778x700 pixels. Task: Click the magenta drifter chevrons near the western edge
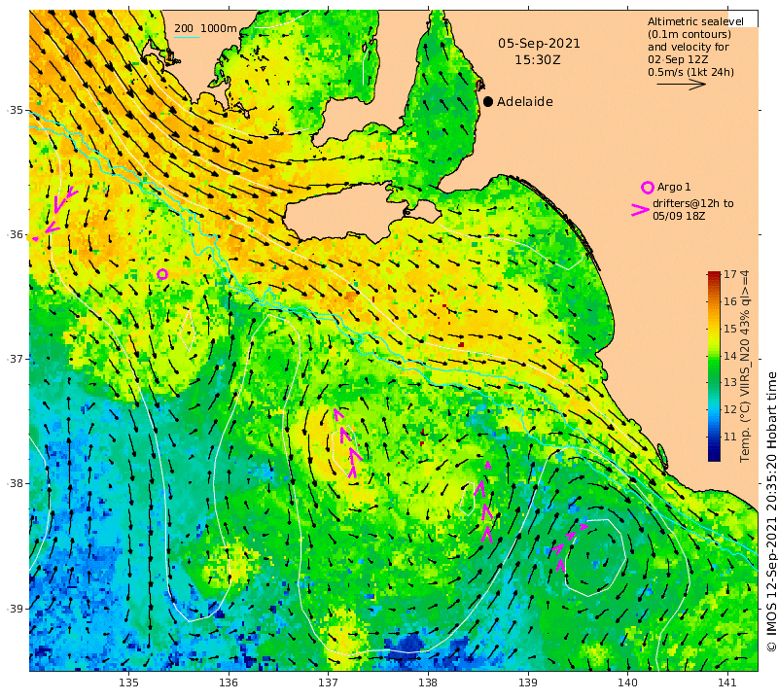pyautogui.click(x=54, y=213)
